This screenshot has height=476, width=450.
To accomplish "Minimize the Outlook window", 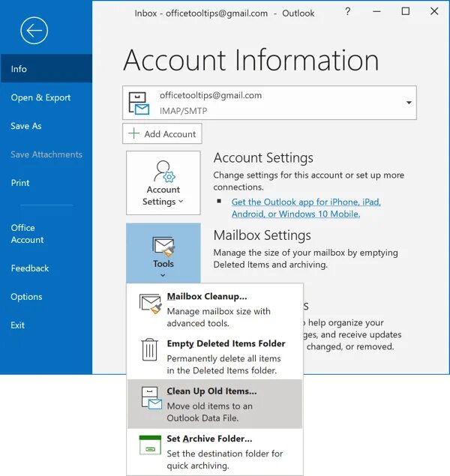I will pyautogui.click(x=376, y=11).
